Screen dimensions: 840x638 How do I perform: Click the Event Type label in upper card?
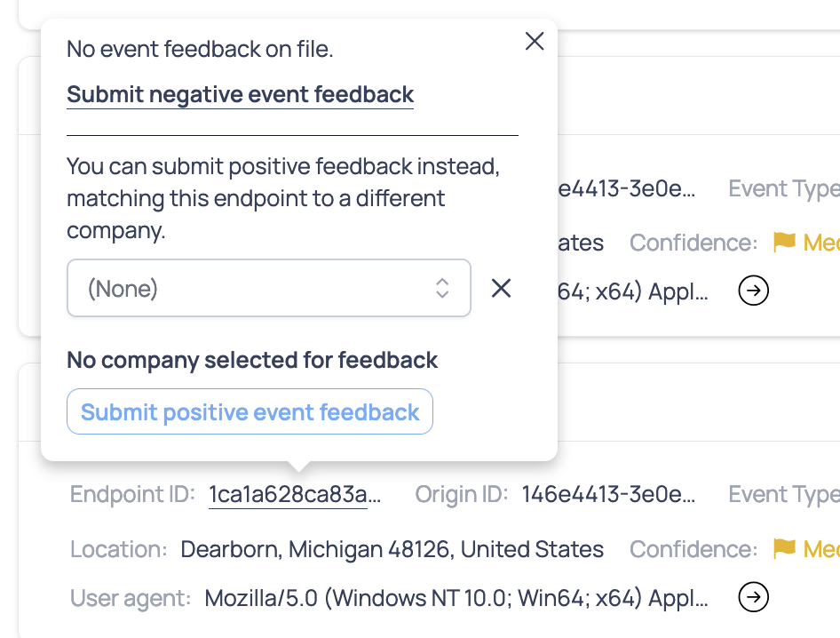click(783, 188)
